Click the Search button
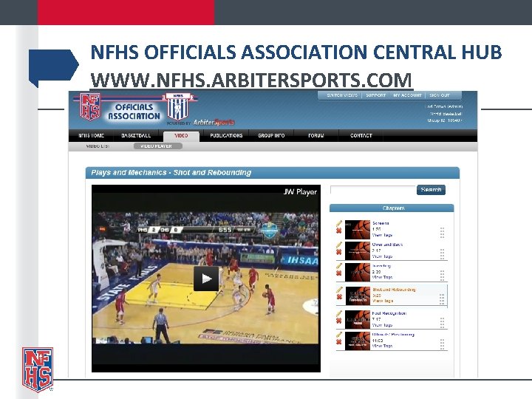532x399 pixels. (x=431, y=190)
